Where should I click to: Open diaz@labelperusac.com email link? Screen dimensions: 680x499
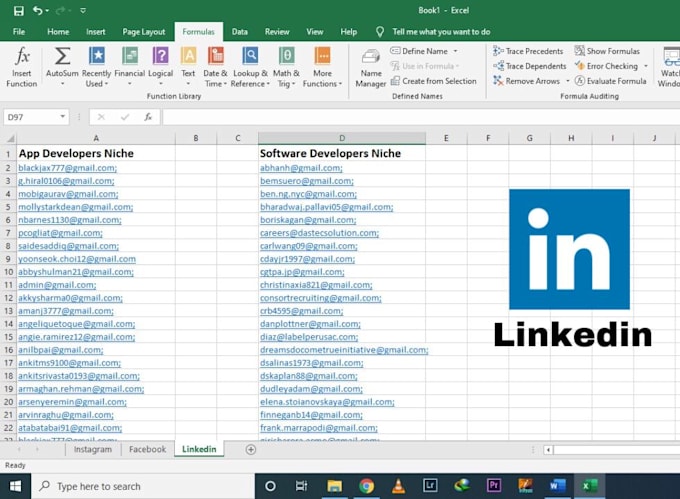309,337
